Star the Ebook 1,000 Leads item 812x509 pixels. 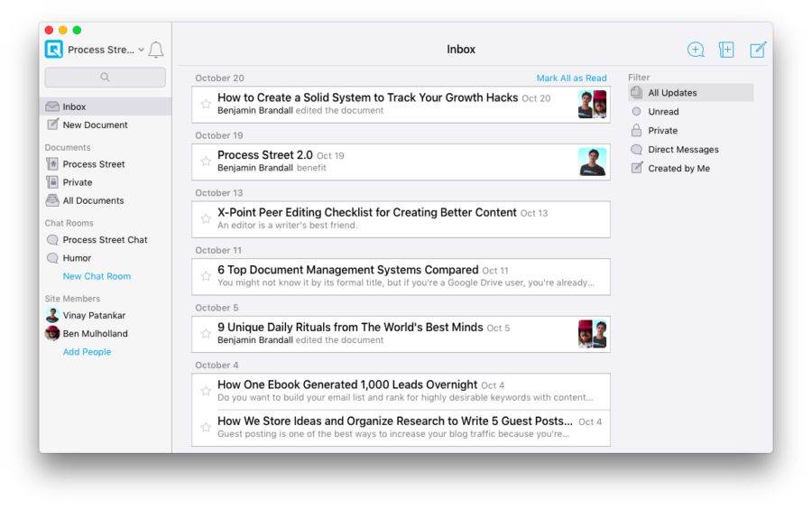tap(206, 391)
